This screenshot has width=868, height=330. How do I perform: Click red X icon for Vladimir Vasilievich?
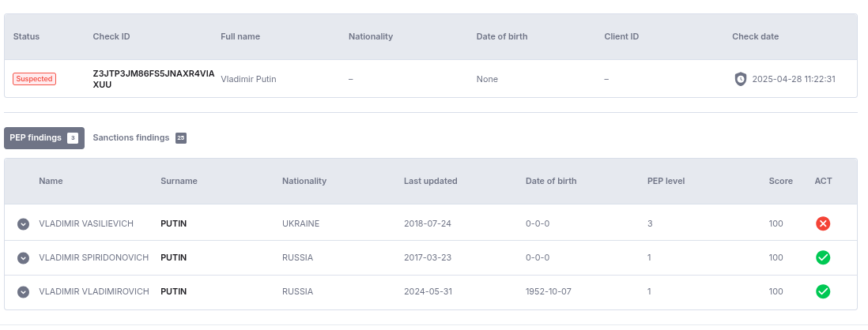[823, 223]
